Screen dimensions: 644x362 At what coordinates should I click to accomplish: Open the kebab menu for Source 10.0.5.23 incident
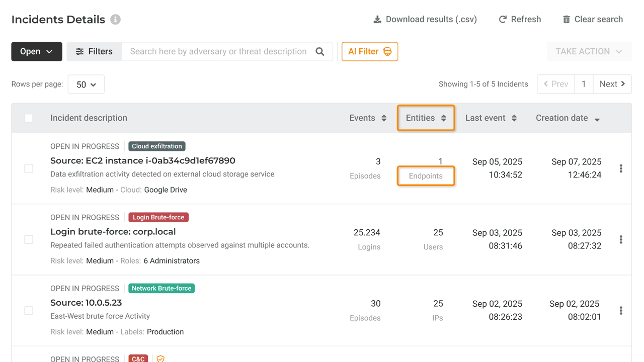point(621,310)
